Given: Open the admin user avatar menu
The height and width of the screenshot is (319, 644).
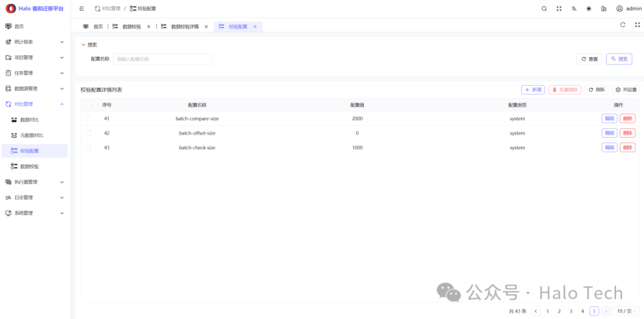Looking at the screenshot, I should click(628, 8).
